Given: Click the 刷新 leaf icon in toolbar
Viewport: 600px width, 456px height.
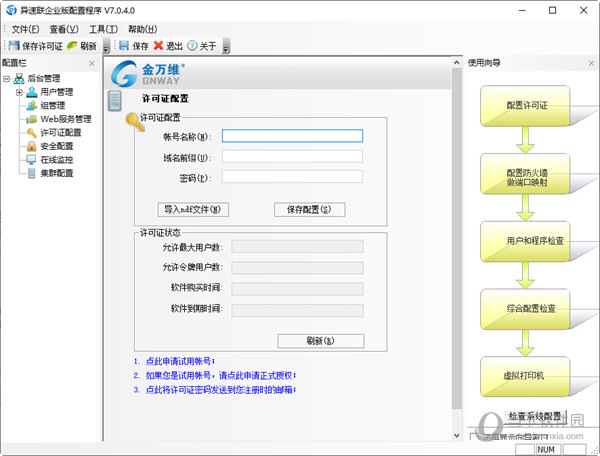Looking at the screenshot, I should point(72,46).
